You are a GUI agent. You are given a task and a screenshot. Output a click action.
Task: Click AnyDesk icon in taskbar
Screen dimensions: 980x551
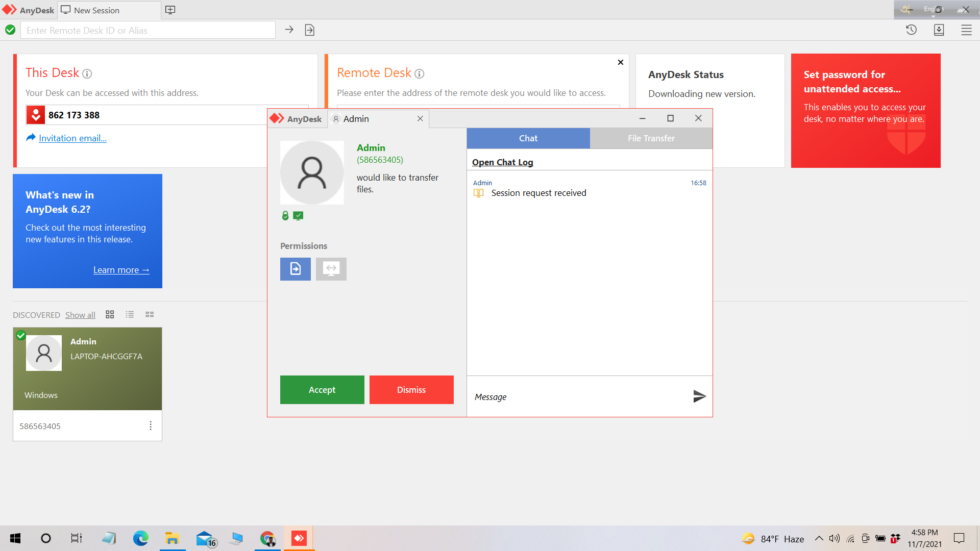pos(299,538)
